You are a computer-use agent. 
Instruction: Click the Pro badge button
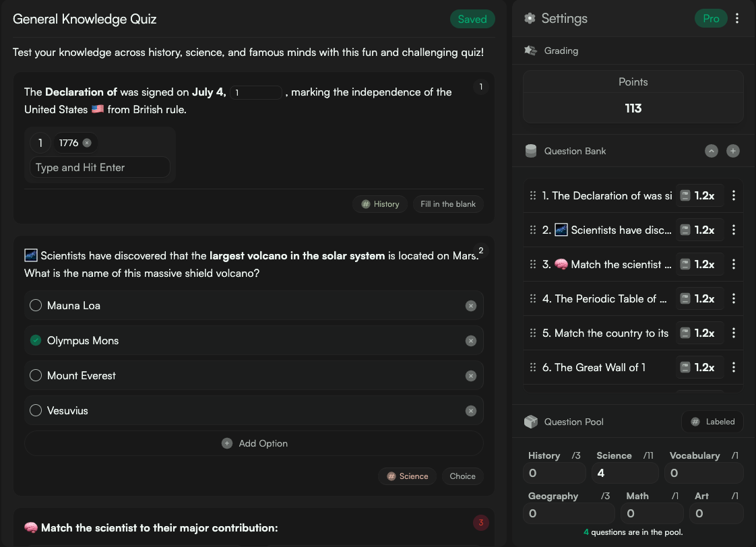711,19
